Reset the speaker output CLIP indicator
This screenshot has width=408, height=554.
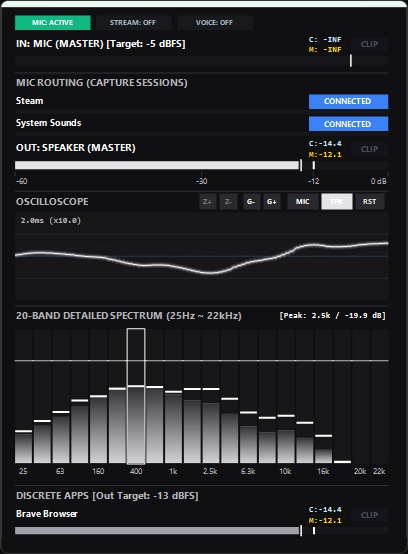tap(369, 149)
